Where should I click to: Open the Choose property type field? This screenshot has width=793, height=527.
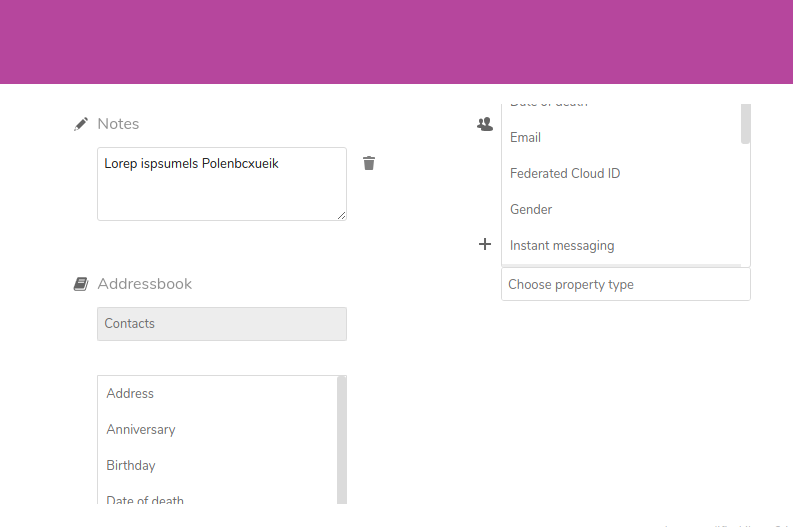click(626, 284)
